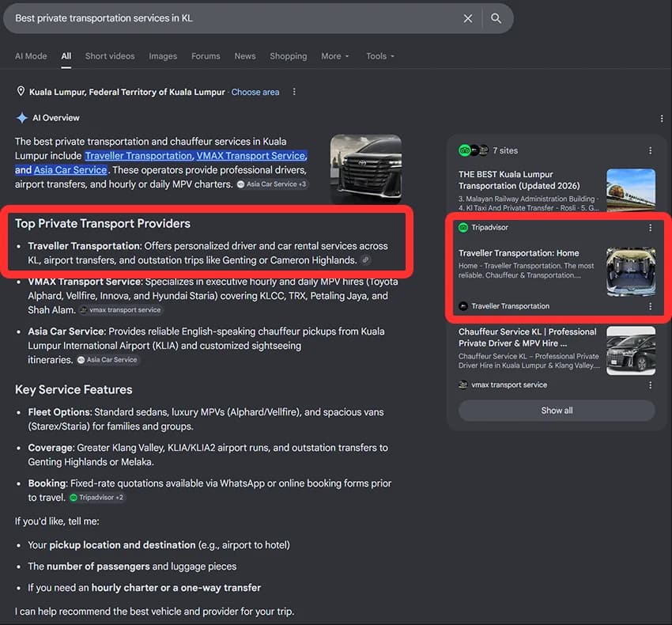The image size is (672, 625).
Task: Click the link icon after the Cameron Highlands sentence
Action: tap(365, 260)
